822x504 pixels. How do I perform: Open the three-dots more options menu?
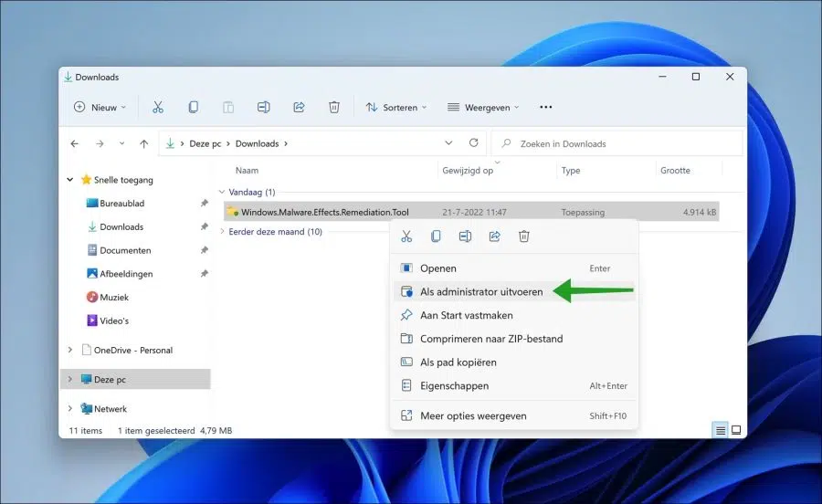point(546,107)
